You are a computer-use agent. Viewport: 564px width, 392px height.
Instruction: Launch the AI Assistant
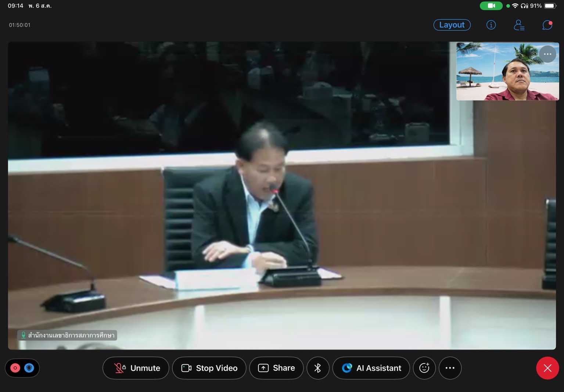[x=371, y=368]
